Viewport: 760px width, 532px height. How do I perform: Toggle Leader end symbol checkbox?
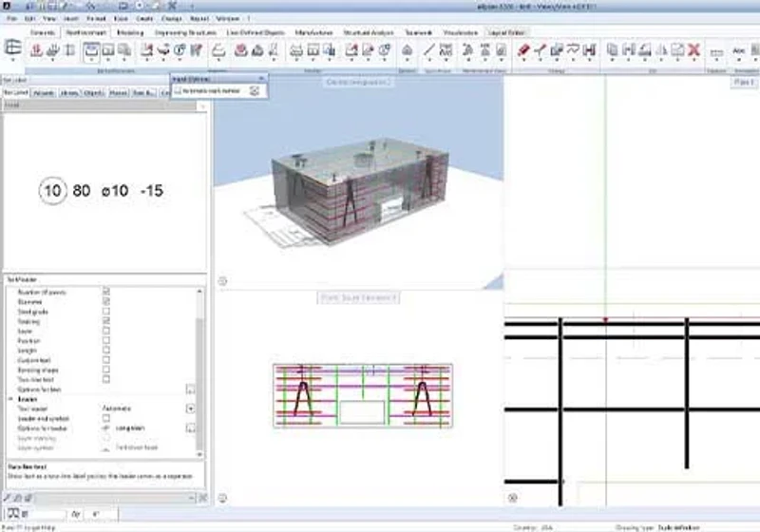pyautogui.click(x=106, y=418)
